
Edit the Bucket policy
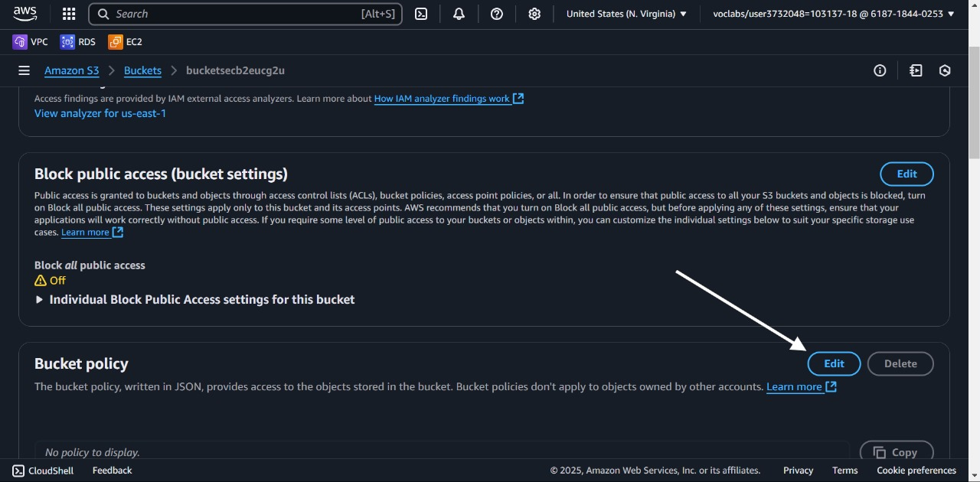[x=834, y=364]
